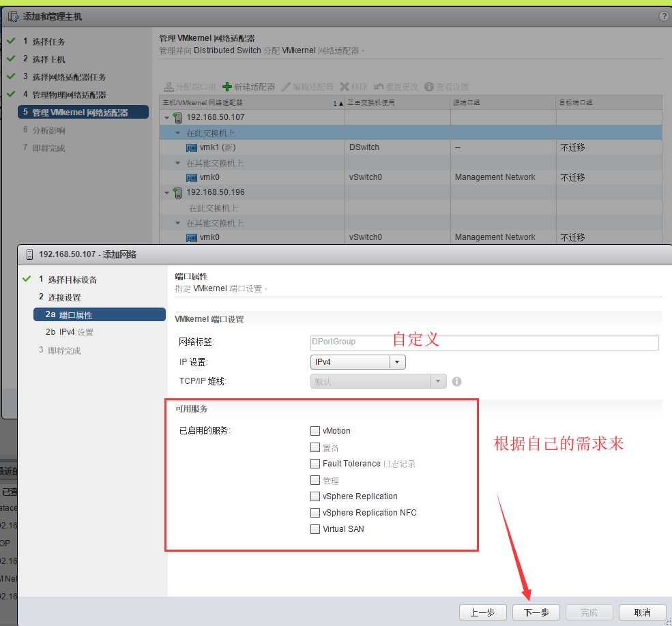The image size is (672, 626).
Task: Click the host icon for 192.168.50.107
Action: (x=177, y=117)
